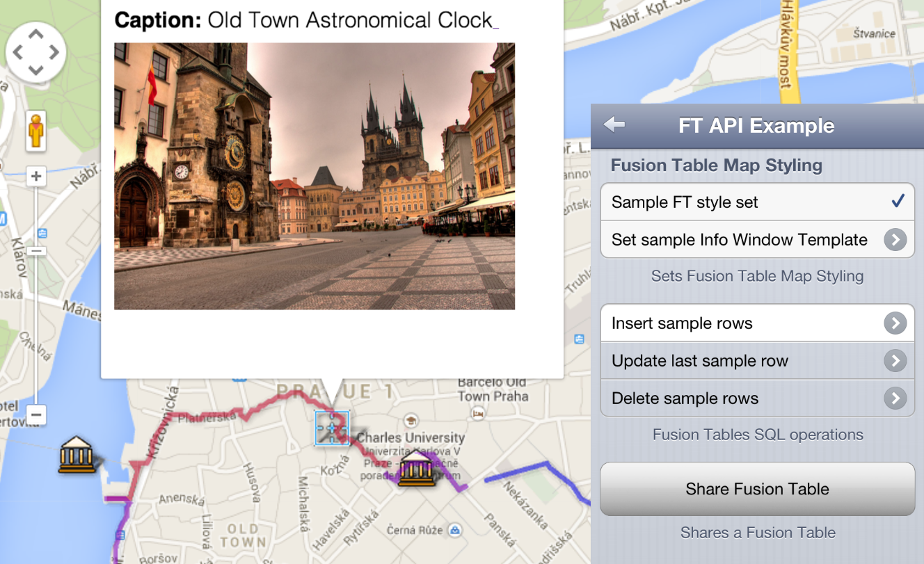Image resolution: width=924 pixels, height=564 pixels.
Task: Zoom in with the plus button
Action: 36,177
